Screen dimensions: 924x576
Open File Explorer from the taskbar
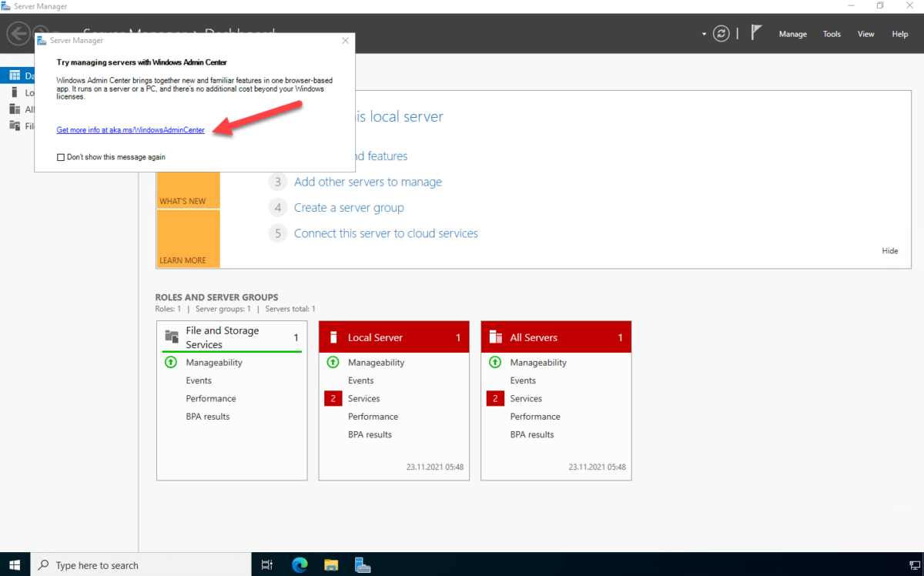(331, 564)
